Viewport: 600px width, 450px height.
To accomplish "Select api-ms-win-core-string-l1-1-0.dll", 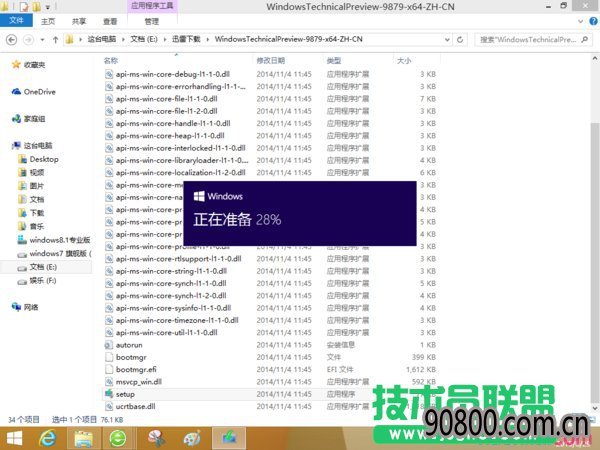I will point(171,271).
